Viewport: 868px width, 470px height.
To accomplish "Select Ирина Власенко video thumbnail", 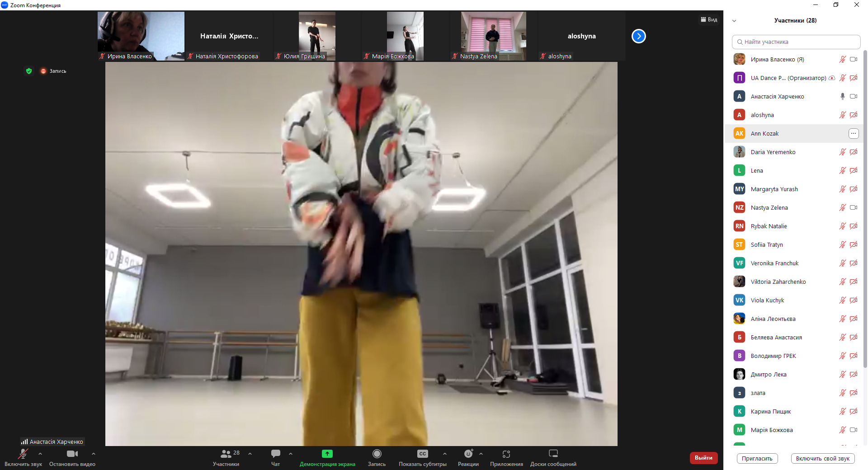I will [141, 36].
